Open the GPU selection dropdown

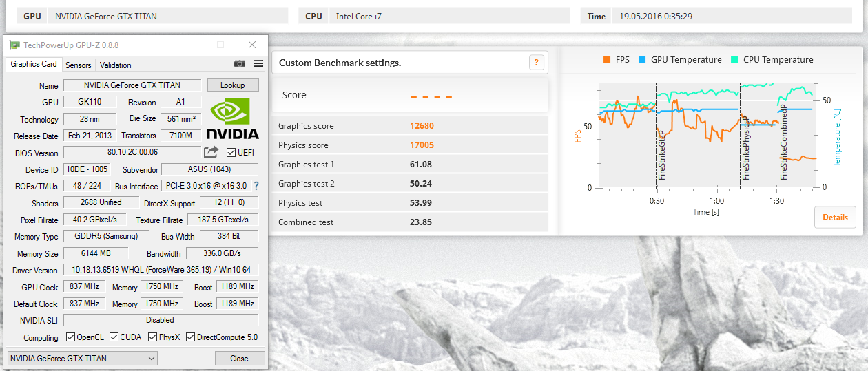pyautogui.click(x=83, y=359)
